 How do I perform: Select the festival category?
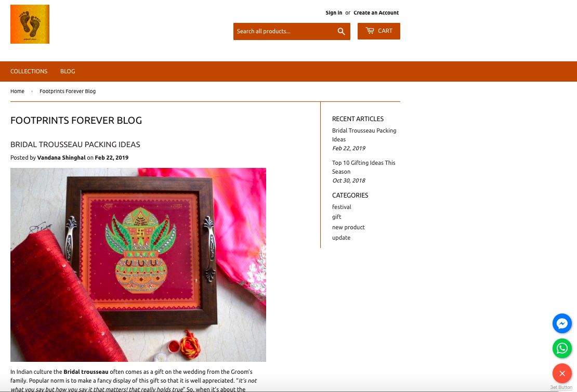[x=342, y=207]
